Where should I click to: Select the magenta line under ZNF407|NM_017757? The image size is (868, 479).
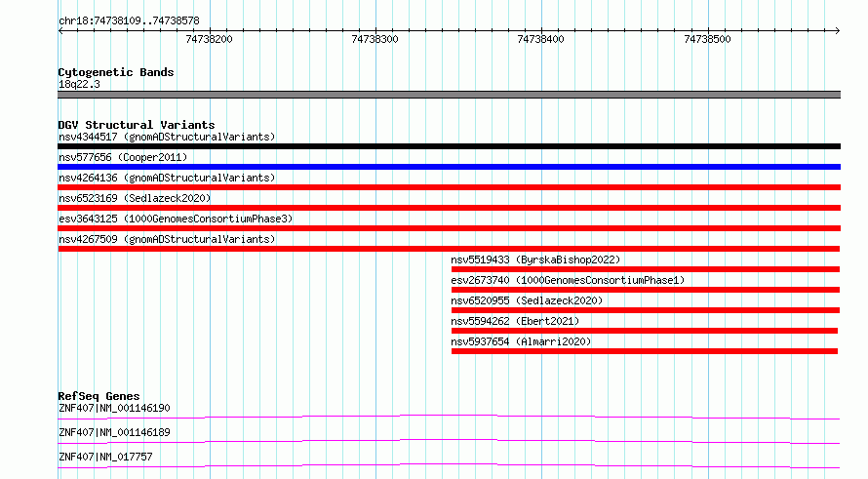pos(449,465)
